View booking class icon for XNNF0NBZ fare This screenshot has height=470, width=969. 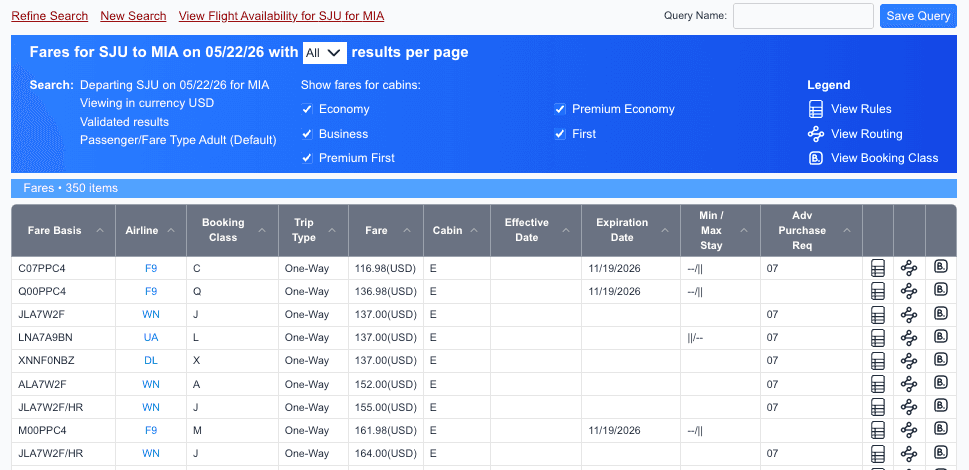coord(941,359)
